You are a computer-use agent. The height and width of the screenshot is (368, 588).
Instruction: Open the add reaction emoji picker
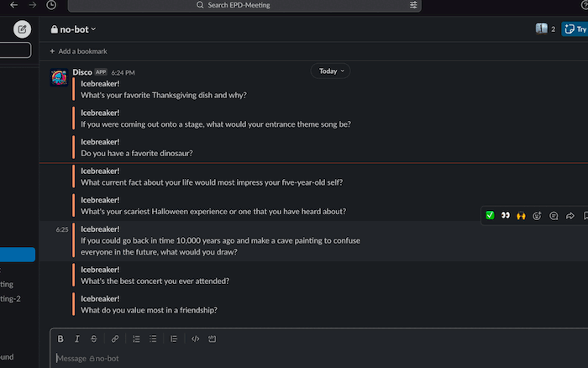(538, 215)
